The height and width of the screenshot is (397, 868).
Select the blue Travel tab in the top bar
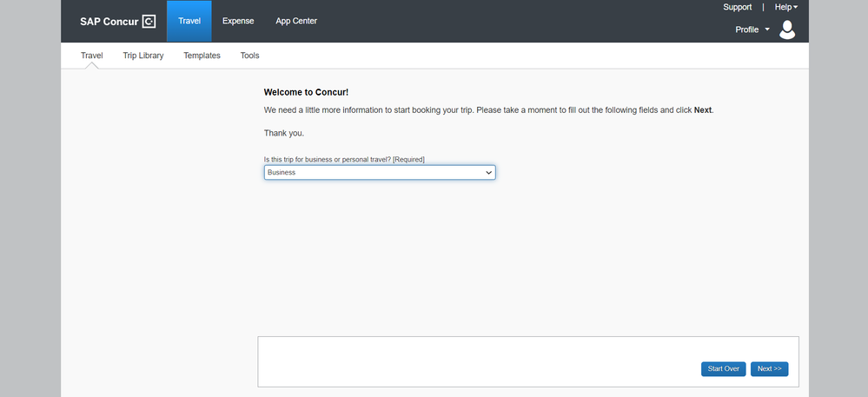coord(189,21)
